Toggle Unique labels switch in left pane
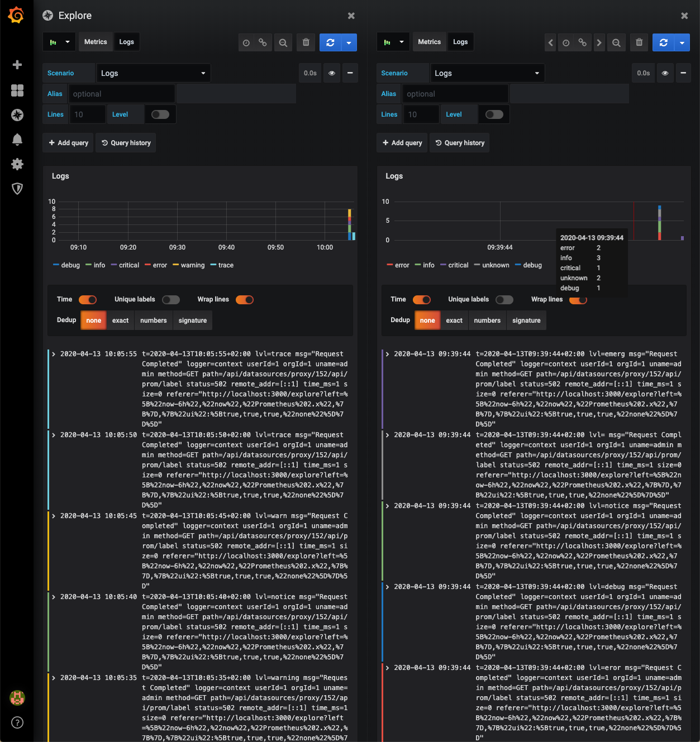 point(171,300)
